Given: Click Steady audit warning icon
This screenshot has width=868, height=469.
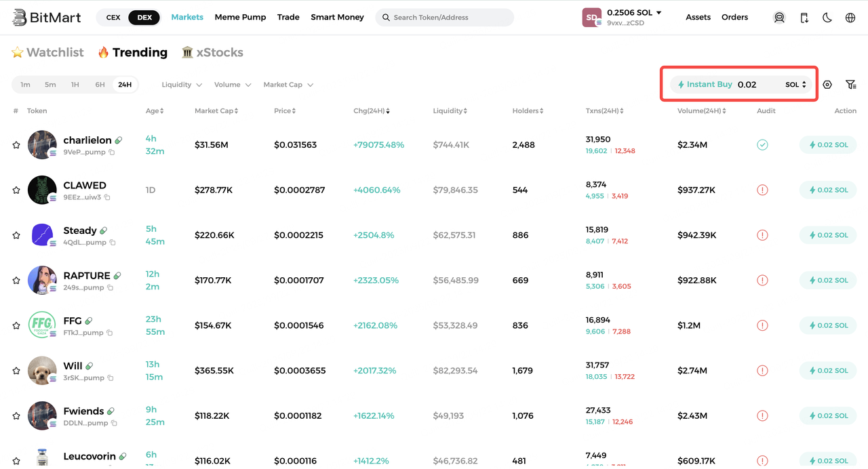Looking at the screenshot, I should coord(762,235).
